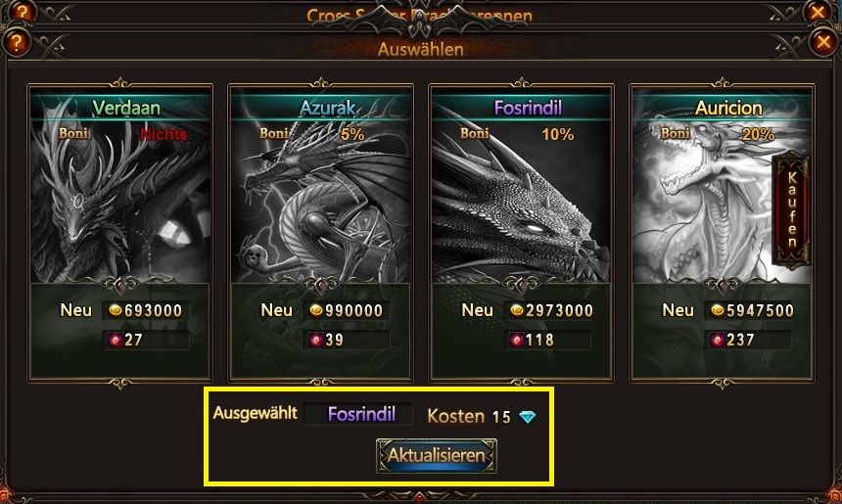Click gold coin icon beside 5947500

tap(718, 310)
